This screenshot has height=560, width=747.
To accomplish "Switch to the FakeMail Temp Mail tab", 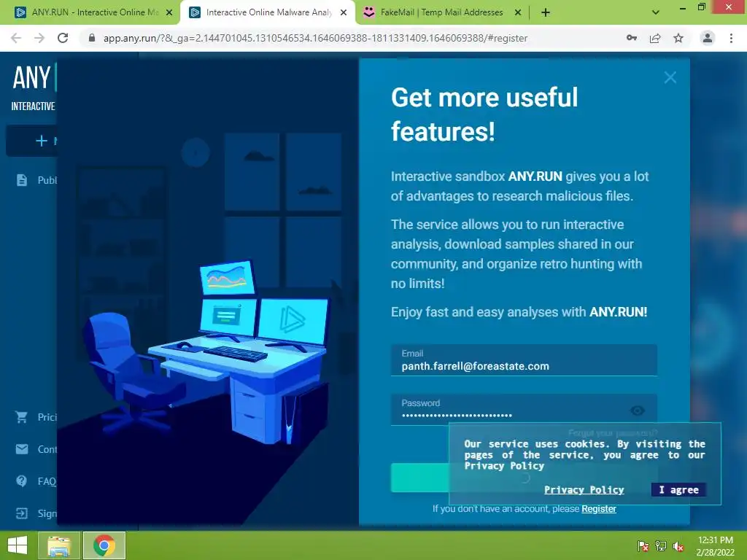I will [441, 12].
